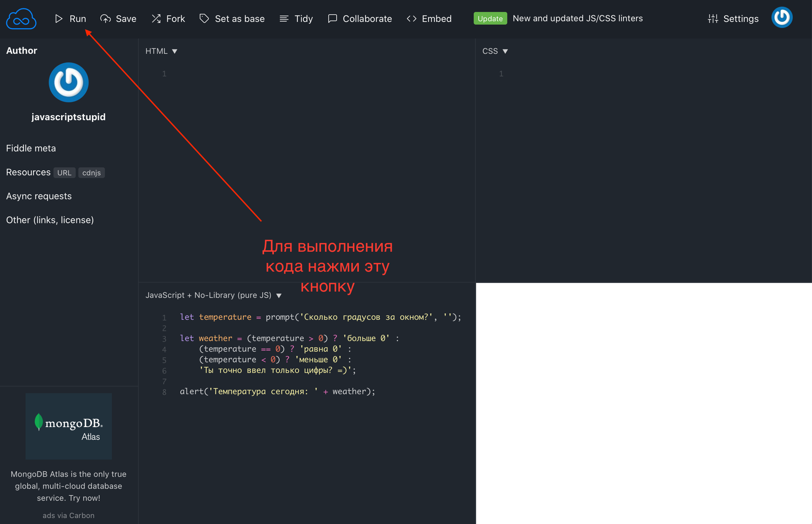
Task: Open user account avatar in top right
Action: [782, 17]
